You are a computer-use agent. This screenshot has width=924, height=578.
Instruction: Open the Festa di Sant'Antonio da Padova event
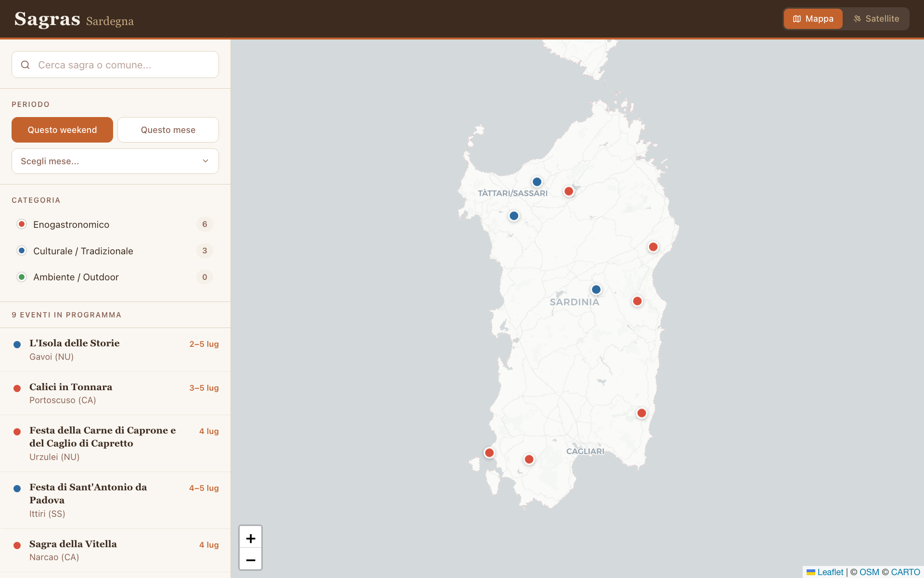pyautogui.click(x=115, y=500)
